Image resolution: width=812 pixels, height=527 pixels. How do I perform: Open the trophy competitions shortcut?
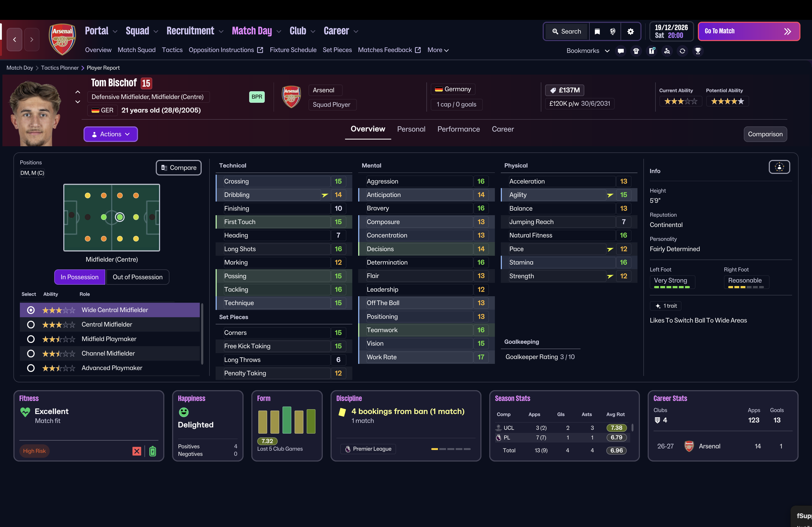point(698,51)
